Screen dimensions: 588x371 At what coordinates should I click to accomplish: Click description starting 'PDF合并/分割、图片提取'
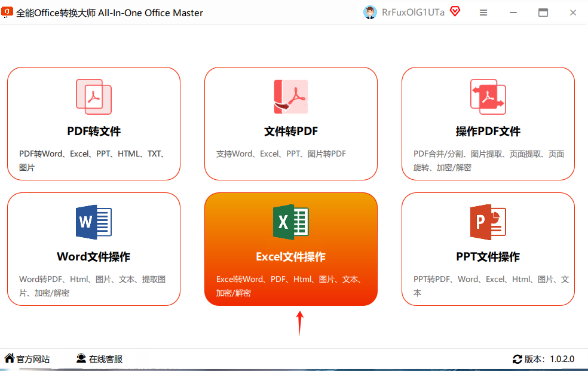[489, 160]
